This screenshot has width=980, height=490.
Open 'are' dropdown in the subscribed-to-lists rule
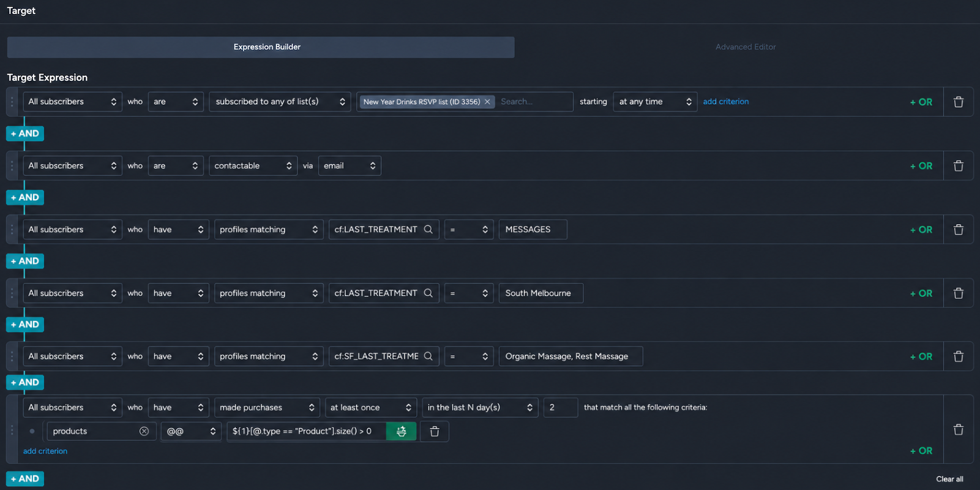[x=176, y=102]
